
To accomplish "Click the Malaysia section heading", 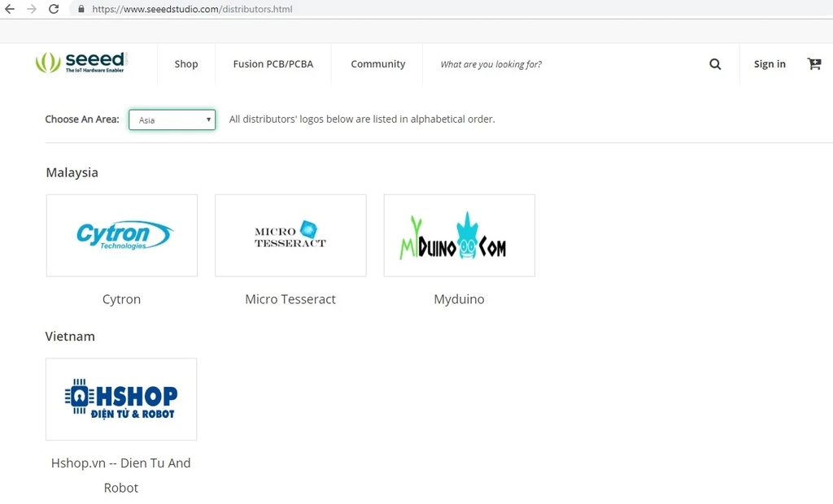I will pyautogui.click(x=72, y=172).
